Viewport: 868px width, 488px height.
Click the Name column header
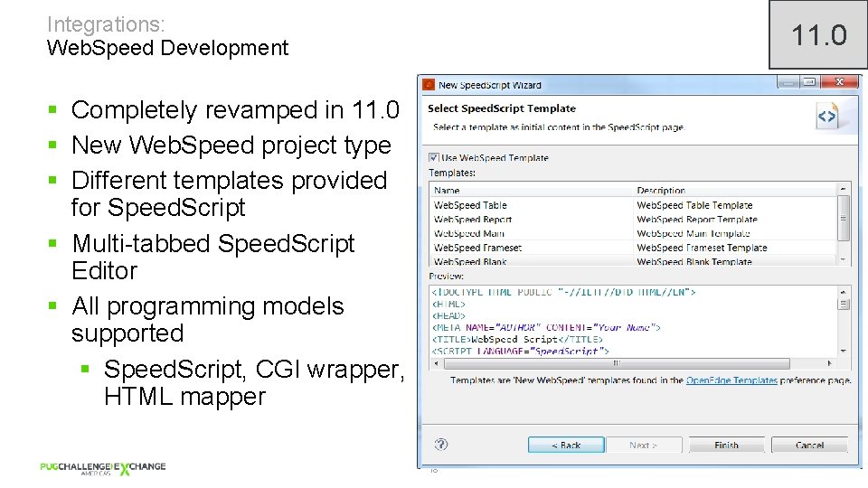pos(532,191)
